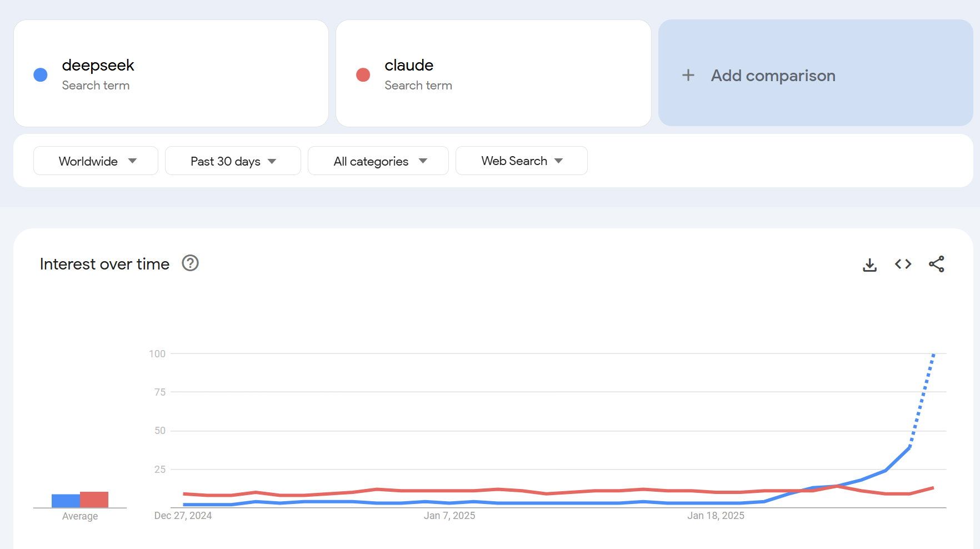Viewport: 980px width, 549px height.
Task: Click the blue deepseek color dot
Action: pos(41,74)
